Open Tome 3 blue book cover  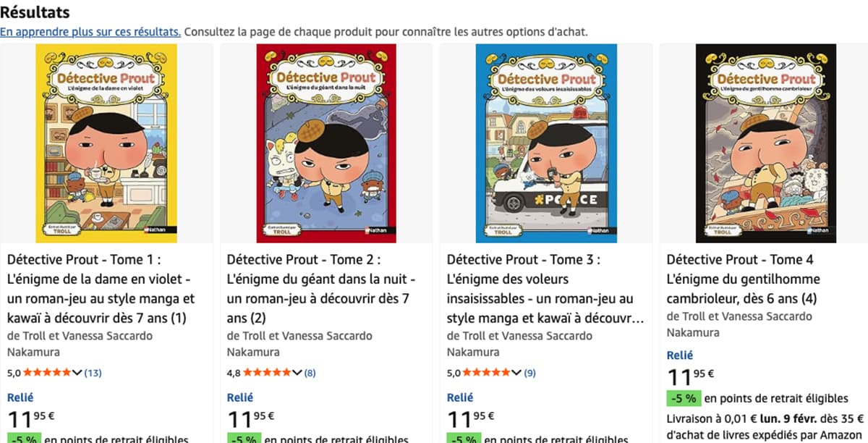coord(546,143)
